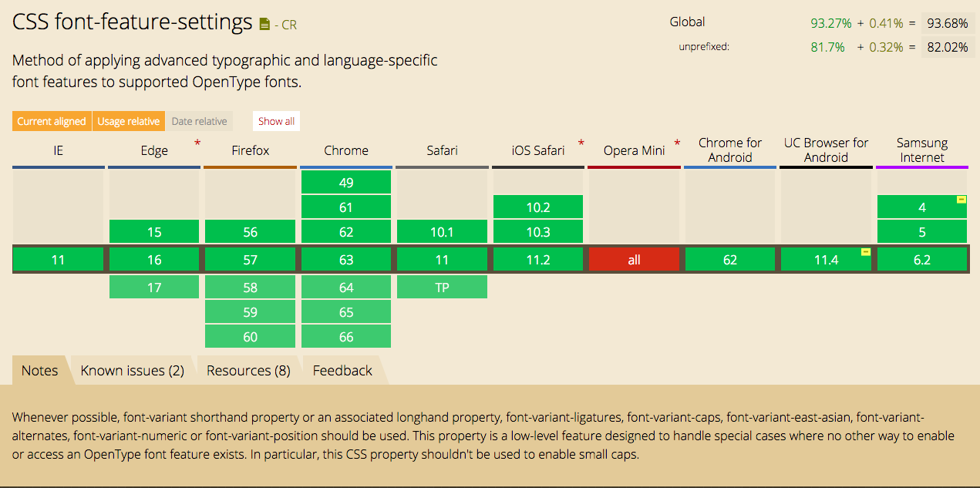
Task: Click the Firefox 60 version cell
Action: [x=250, y=337]
